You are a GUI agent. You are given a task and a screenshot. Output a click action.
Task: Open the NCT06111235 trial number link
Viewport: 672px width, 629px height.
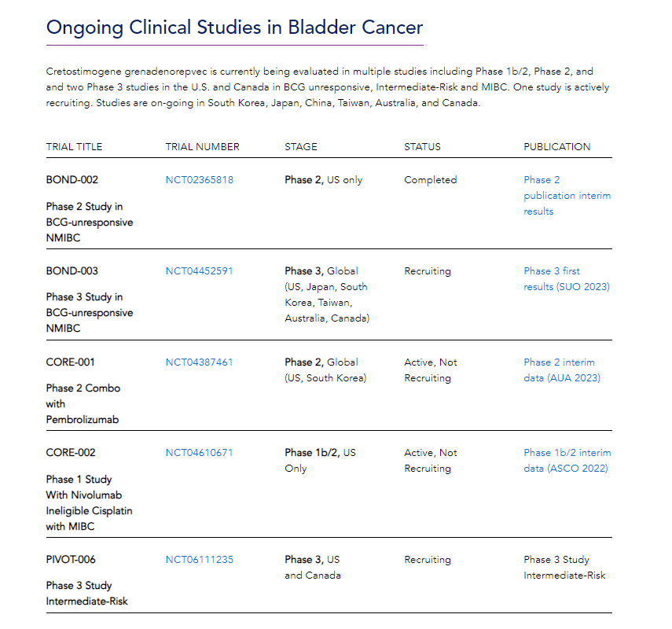[199, 560]
